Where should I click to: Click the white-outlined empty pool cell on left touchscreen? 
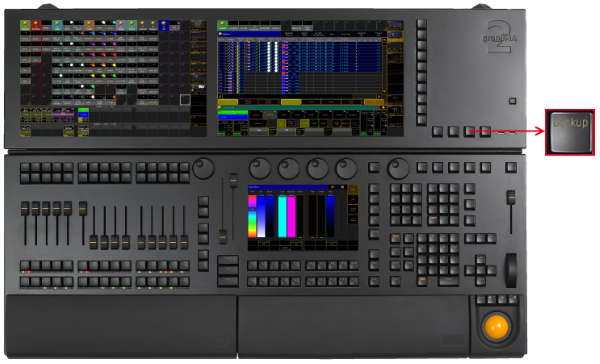point(185,100)
